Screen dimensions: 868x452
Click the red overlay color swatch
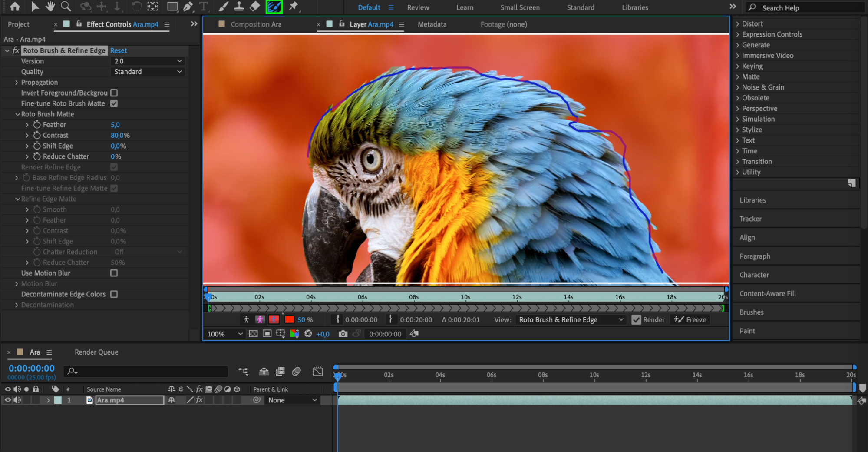click(x=289, y=320)
